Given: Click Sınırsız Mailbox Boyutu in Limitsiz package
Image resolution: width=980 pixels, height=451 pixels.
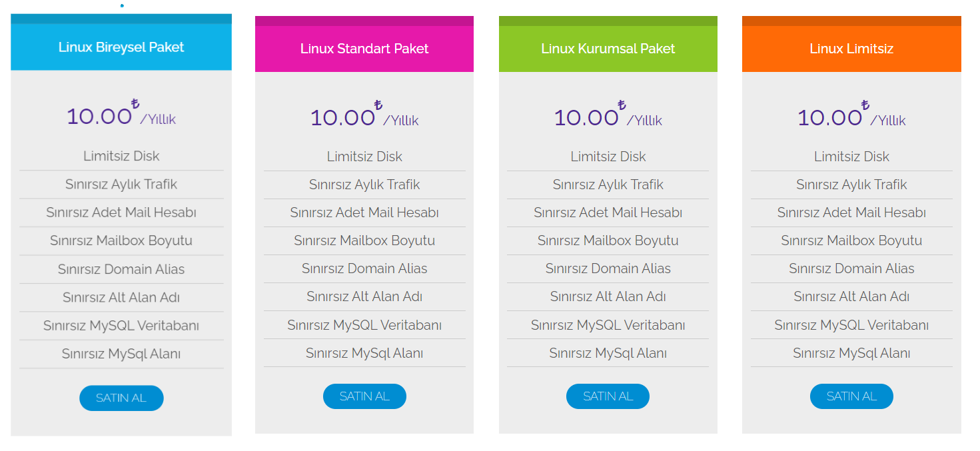Looking at the screenshot, I should point(851,240).
